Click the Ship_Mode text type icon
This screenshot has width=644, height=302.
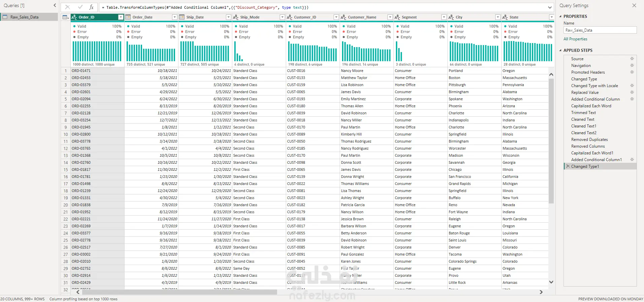click(x=236, y=17)
